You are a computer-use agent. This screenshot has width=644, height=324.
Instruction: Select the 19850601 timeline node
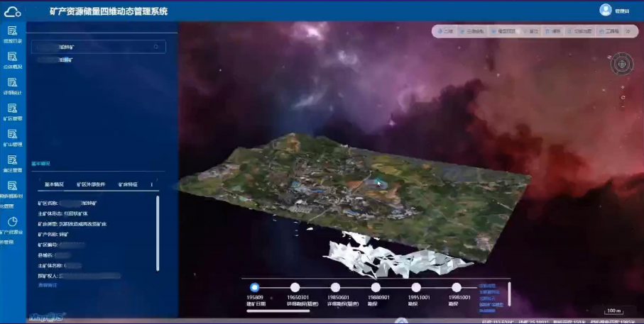(x=336, y=288)
